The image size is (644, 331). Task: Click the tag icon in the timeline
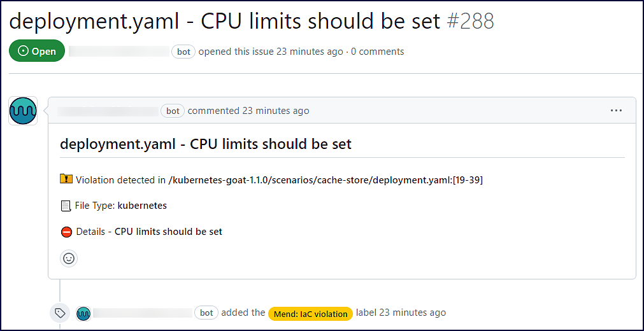click(x=60, y=313)
